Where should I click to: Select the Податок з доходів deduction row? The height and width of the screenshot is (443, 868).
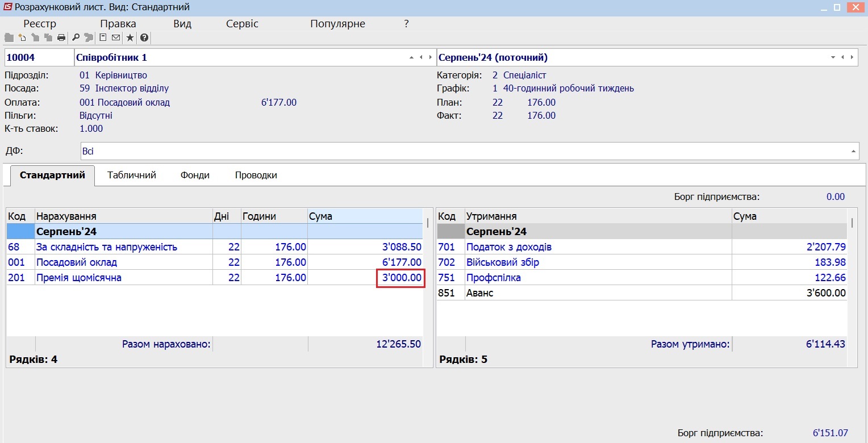pyautogui.click(x=642, y=247)
